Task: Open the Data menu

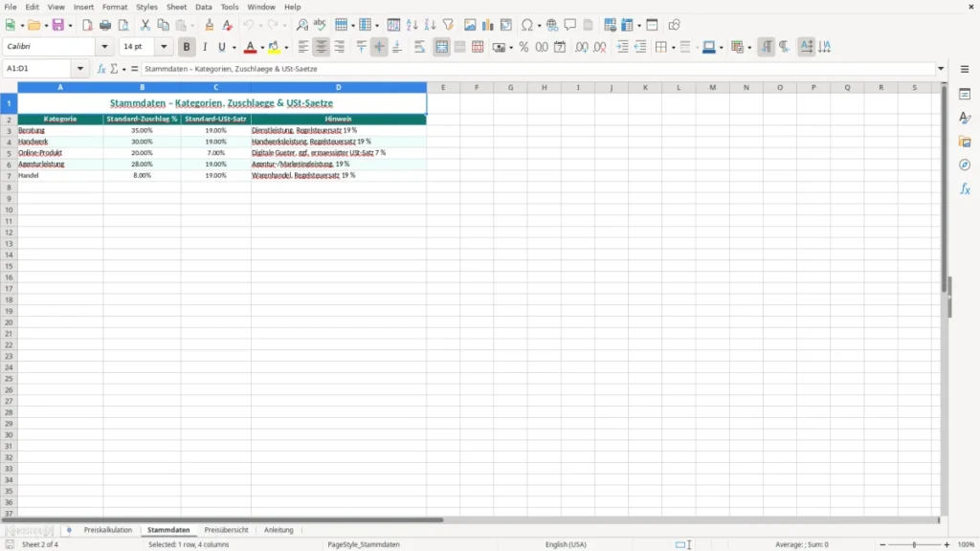Action: [204, 7]
